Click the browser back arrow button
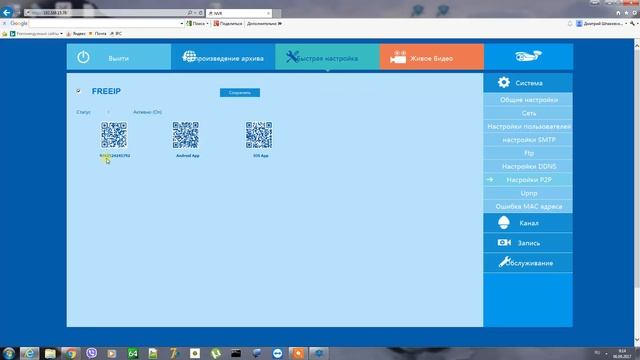This screenshot has width=640, height=360. coord(7,12)
